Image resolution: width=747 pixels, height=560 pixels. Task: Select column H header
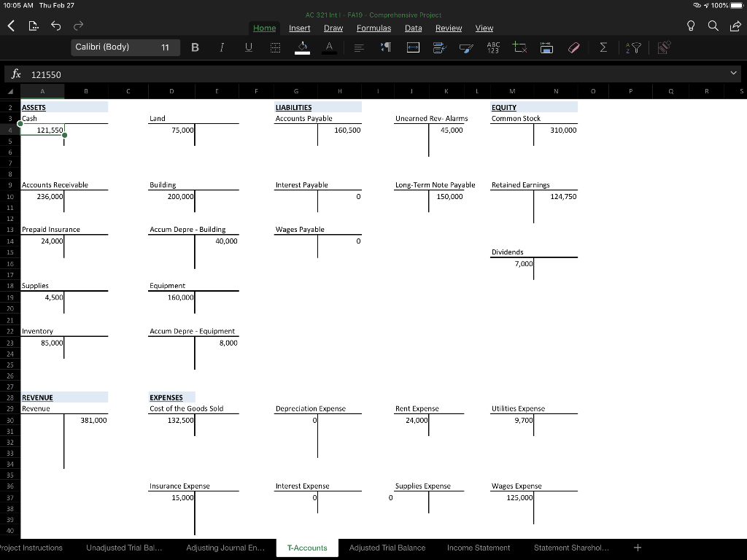(x=340, y=91)
